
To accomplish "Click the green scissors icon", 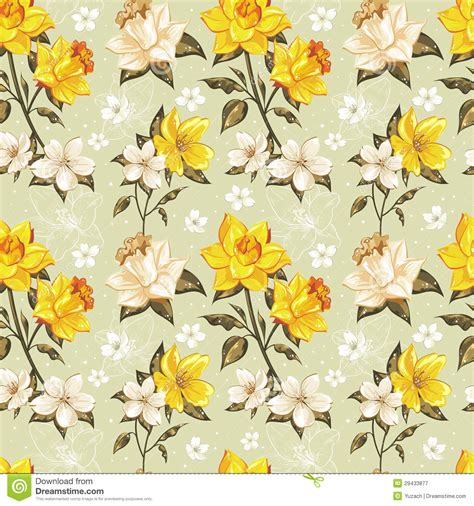I will point(313,480).
